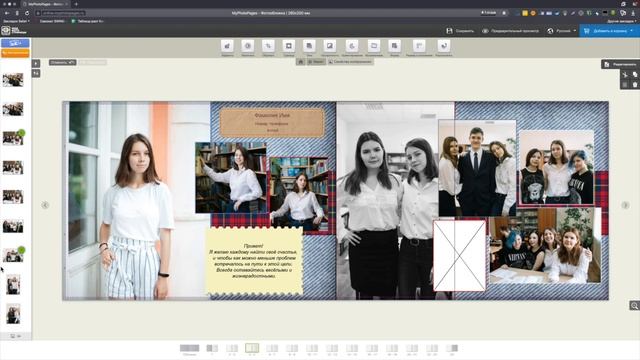The height and width of the screenshot is (360, 640).
Task: Open the highlighted current spread thumbnail
Action: pos(252,348)
